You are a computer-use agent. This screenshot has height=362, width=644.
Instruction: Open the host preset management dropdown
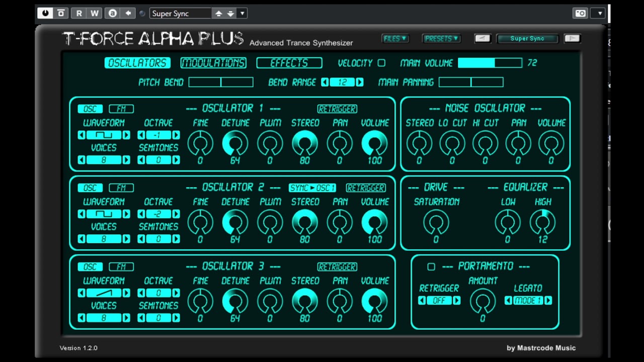[242, 14]
